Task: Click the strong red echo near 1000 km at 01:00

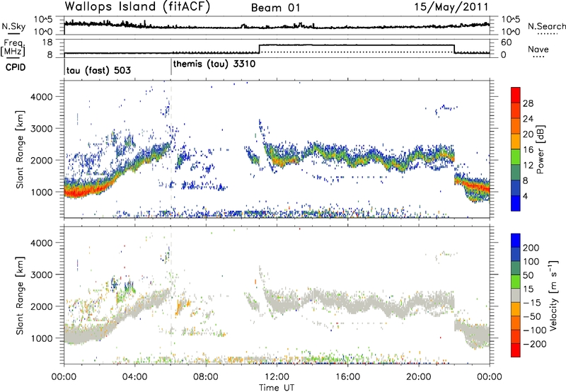Action: pyautogui.click(x=82, y=191)
